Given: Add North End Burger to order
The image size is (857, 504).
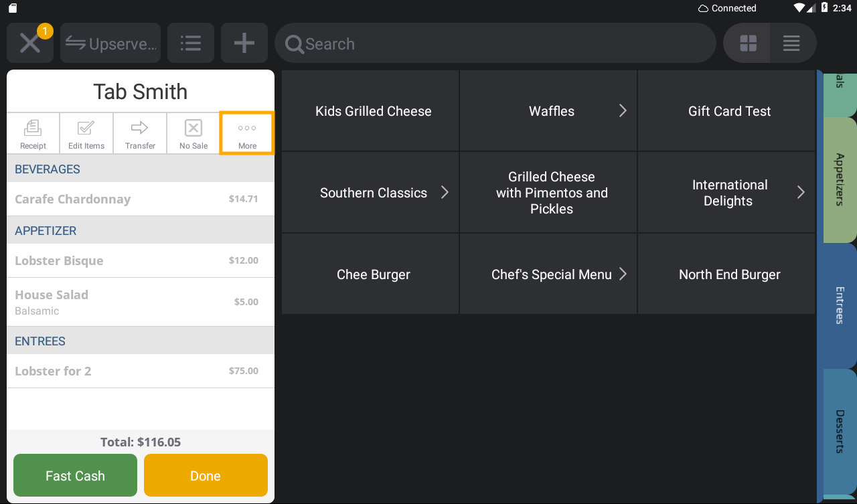Looking at the screenshot, I should 726,274.
